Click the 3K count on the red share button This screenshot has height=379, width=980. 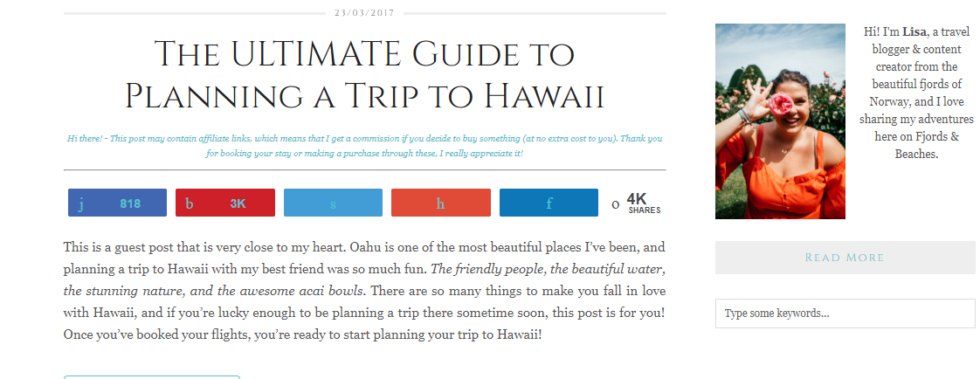pos(238,203)
